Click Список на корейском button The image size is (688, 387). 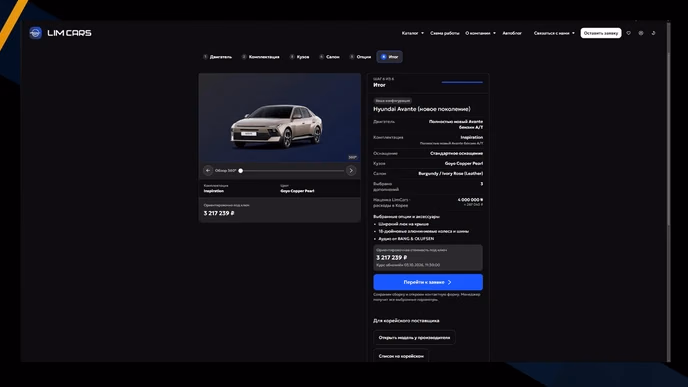[401, 356]
